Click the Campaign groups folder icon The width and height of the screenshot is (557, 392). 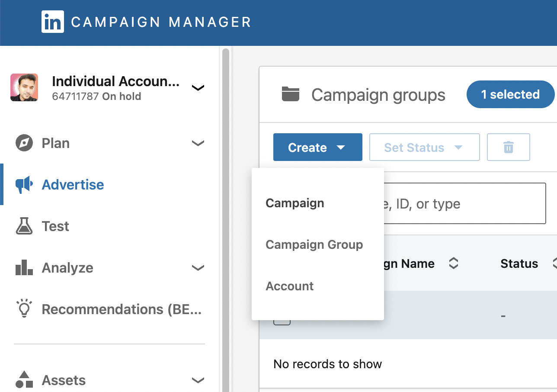(x=291, y=94)
